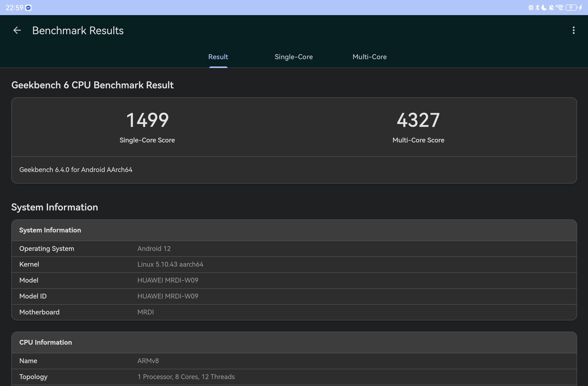
Task: Tap the Single-Core Score label
Action: tap(147, 140)
